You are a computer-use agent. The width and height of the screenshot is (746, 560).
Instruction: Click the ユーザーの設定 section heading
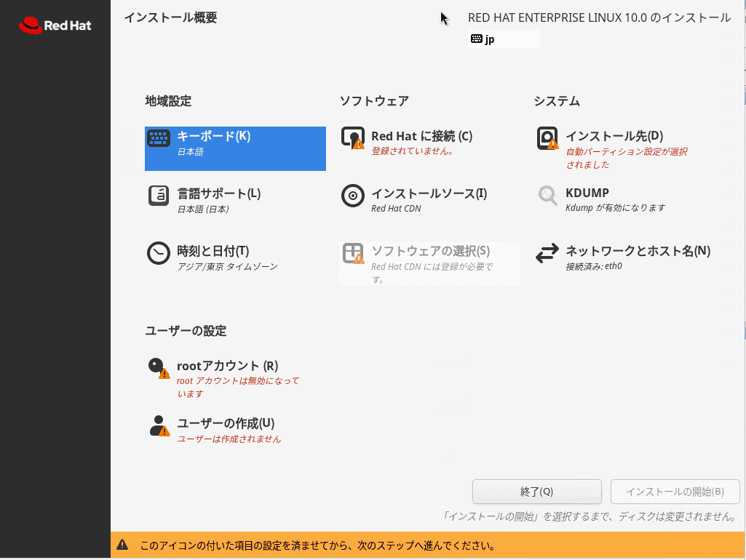[186, 330]
